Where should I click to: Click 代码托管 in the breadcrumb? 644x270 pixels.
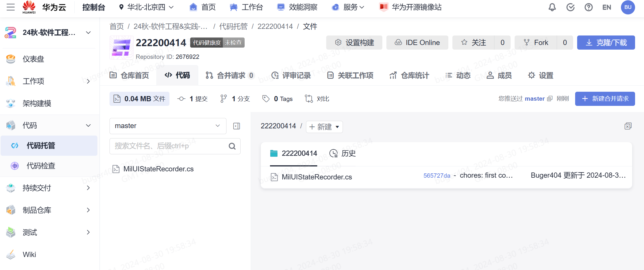[x=233, y=27]
